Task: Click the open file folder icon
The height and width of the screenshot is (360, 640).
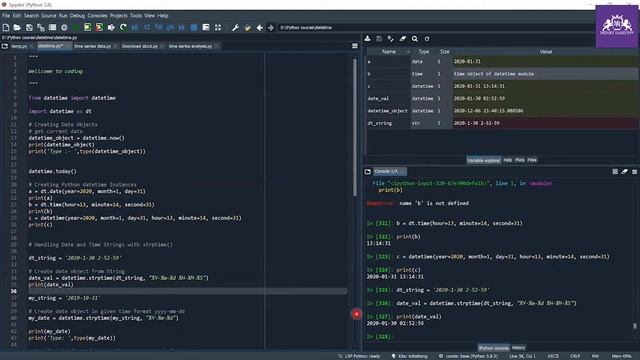Action: coord(17,27)
